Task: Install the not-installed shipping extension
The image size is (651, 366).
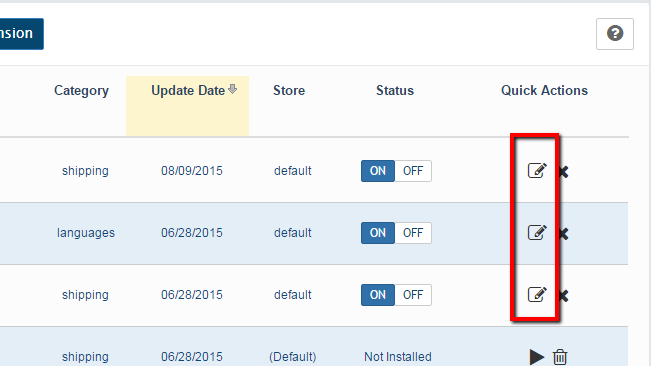Action: tap(537, 357)
